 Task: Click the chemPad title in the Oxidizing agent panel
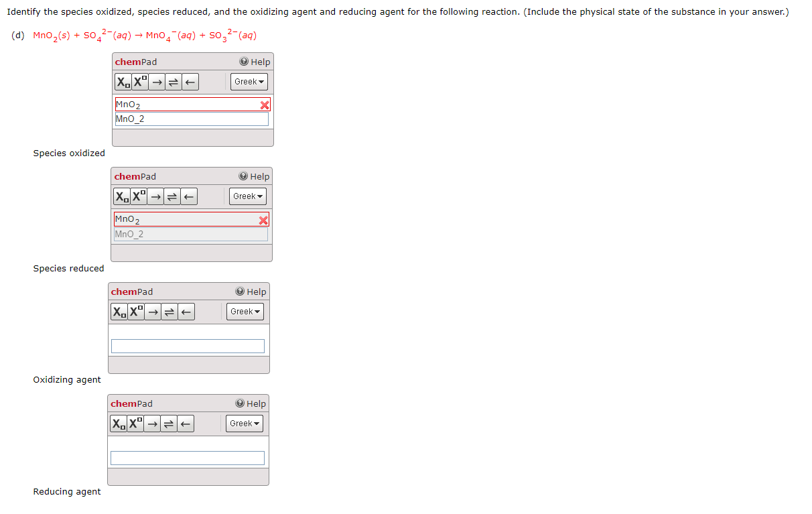click(x=131, y=292)
